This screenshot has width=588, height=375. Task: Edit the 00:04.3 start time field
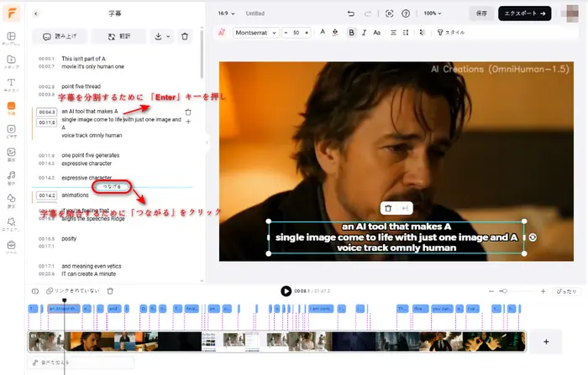click(46, 112)
